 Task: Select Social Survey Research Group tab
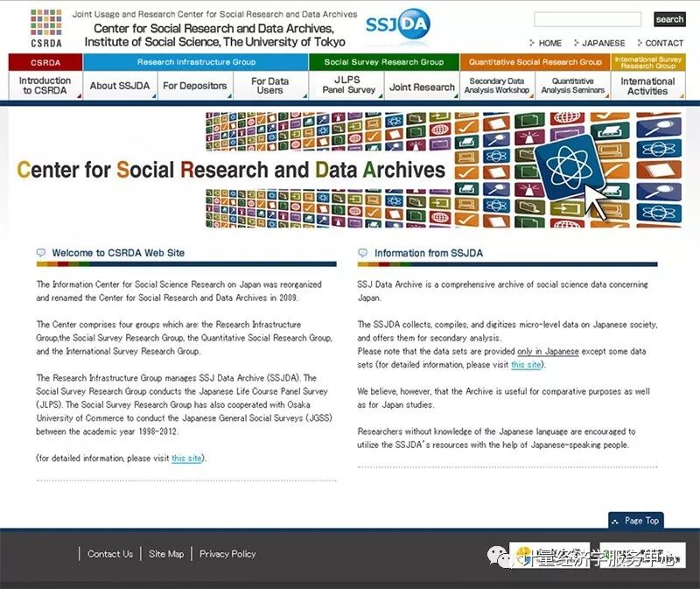[x=384, y=62]
